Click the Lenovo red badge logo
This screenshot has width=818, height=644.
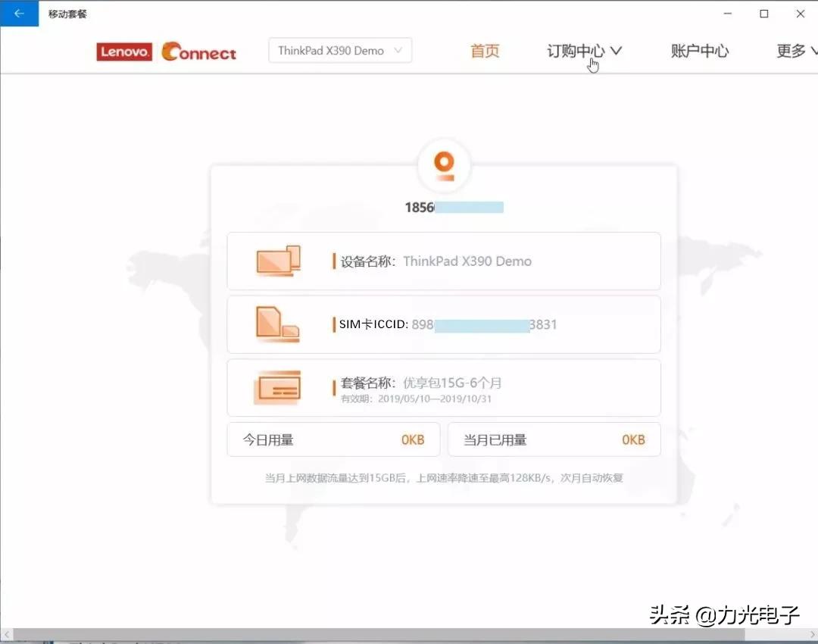point(123,52)
